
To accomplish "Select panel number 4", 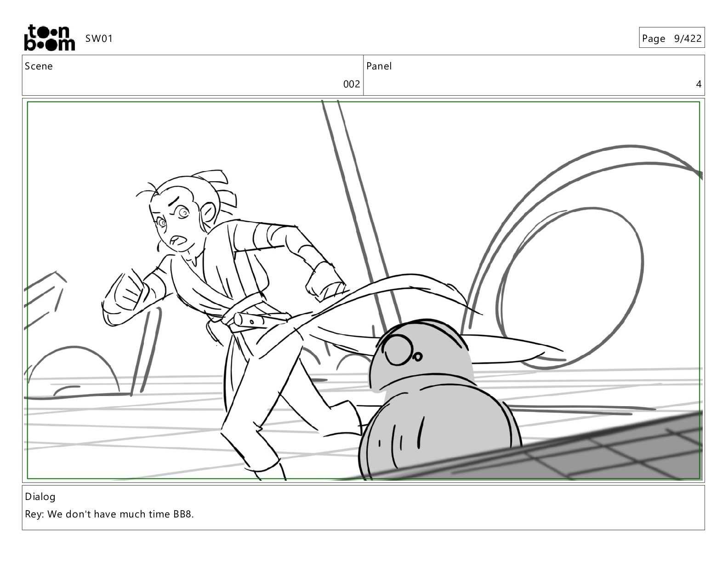I will pyautogui.click(x=699, y=84).
